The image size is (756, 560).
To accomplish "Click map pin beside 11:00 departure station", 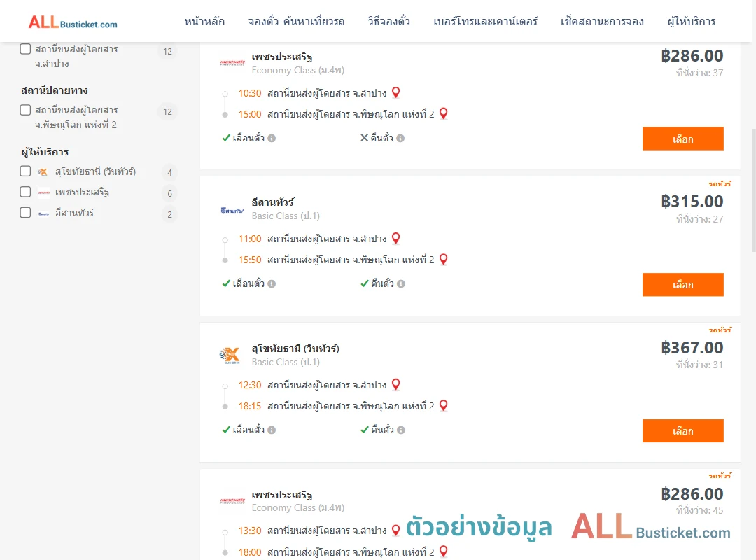I will pos(395,238).
